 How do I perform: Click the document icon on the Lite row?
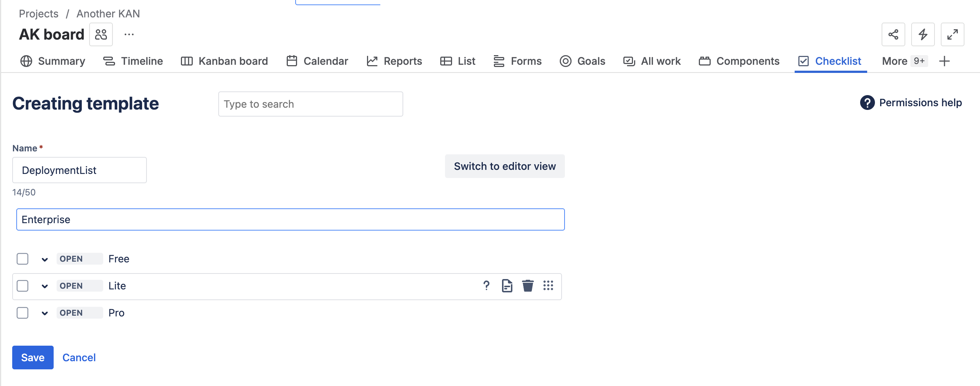(507, 285)
